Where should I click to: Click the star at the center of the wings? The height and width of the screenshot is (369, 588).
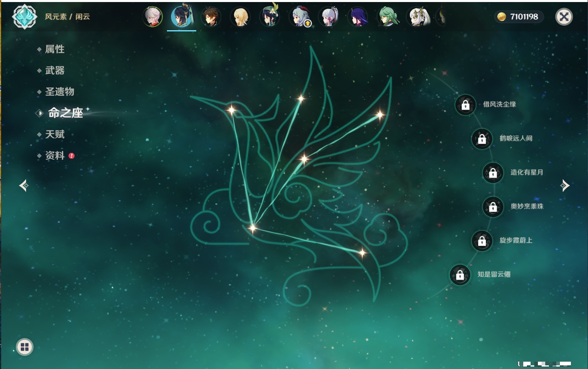point(304,159)
